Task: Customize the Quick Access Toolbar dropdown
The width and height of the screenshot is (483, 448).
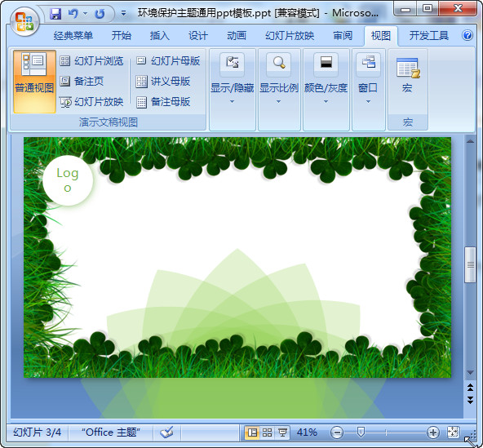Action: tap(123, 13)
